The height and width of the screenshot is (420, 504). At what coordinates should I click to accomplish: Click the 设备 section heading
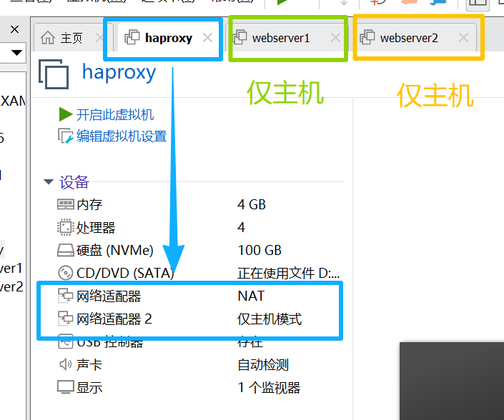click(x=74, y=182)
